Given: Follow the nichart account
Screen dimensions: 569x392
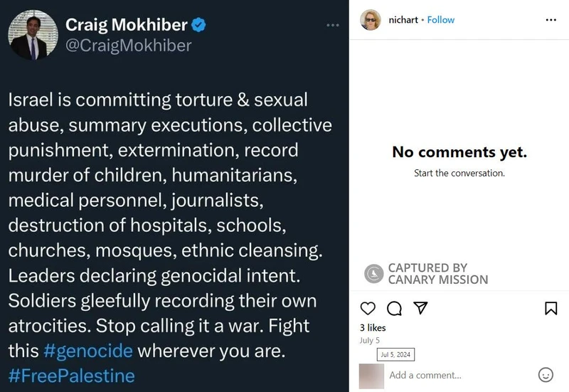Looking at the screenshot, I should pyautogui.click(x=441, y=20).
